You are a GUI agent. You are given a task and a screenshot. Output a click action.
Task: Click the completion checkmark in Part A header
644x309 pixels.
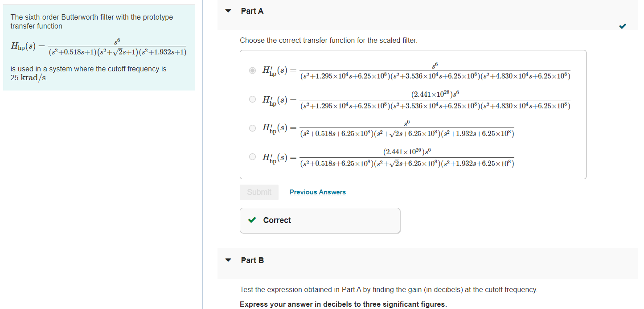point(623,26)
